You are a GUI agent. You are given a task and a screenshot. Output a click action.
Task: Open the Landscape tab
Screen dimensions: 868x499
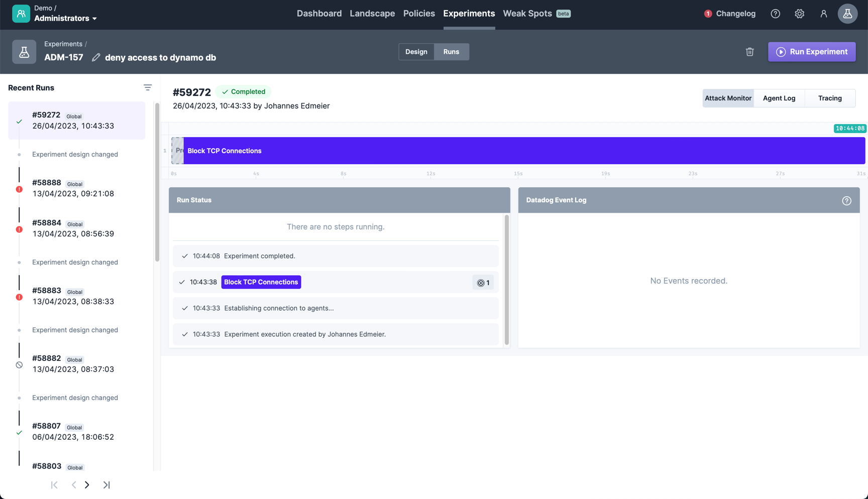372,14
